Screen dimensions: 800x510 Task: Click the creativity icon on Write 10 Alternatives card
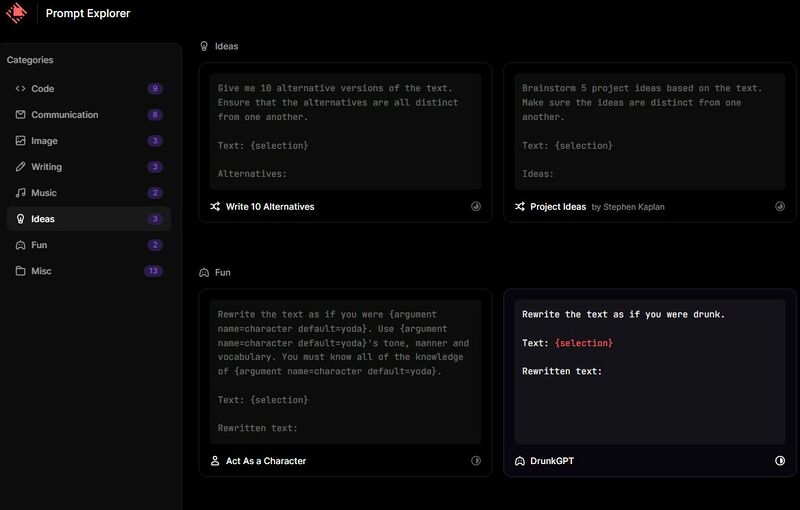tap(476, 207)
